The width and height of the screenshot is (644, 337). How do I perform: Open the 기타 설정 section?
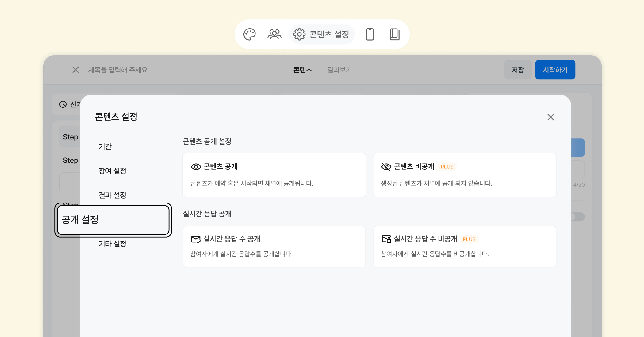pos(113,244)
